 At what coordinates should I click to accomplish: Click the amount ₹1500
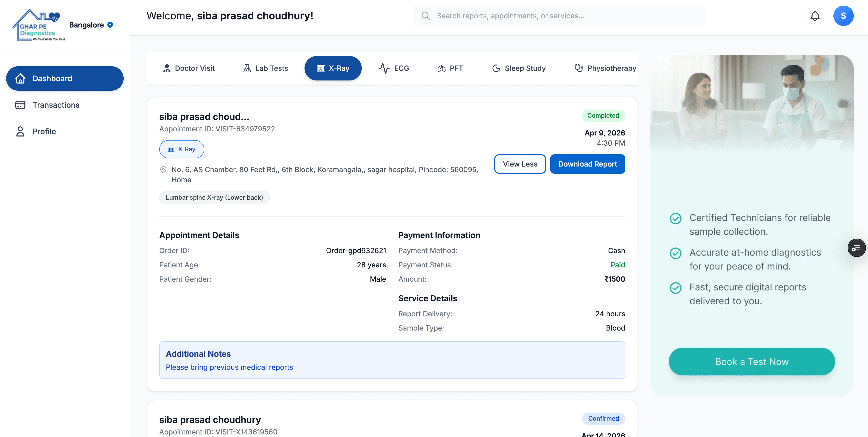tap(615, 279)
